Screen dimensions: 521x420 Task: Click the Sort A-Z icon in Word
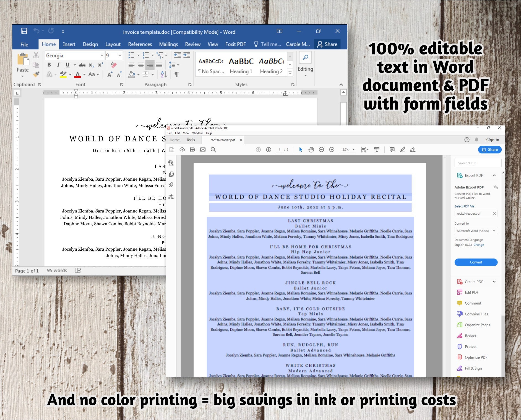tap(163, 74)
